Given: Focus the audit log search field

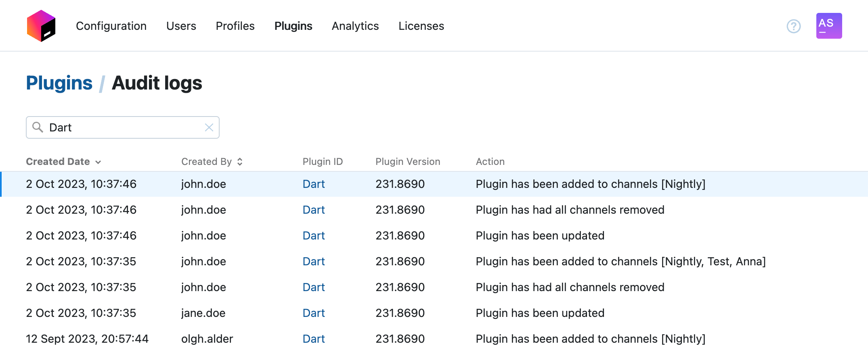Looking at the screenshot, I should coord(125,127).
